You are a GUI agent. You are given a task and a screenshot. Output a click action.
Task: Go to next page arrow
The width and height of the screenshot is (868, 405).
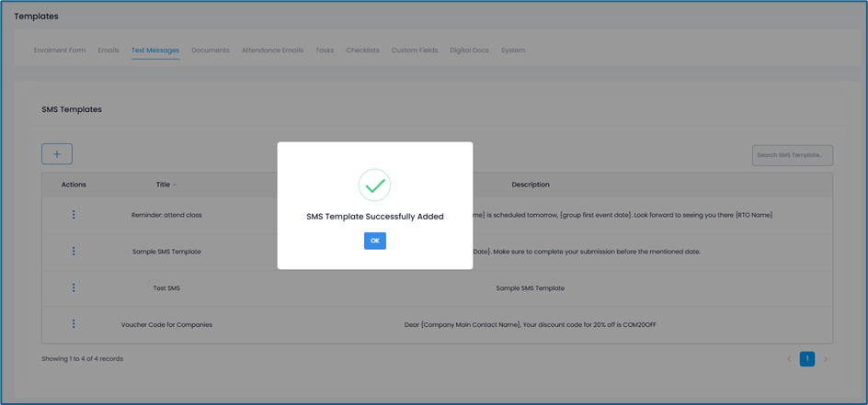826,359
